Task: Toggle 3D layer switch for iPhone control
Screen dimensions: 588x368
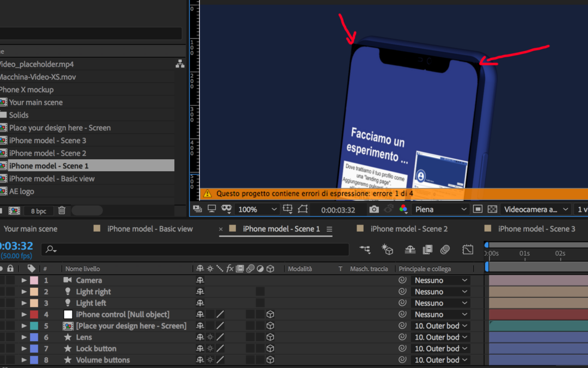Action: [x=270, y=315]
